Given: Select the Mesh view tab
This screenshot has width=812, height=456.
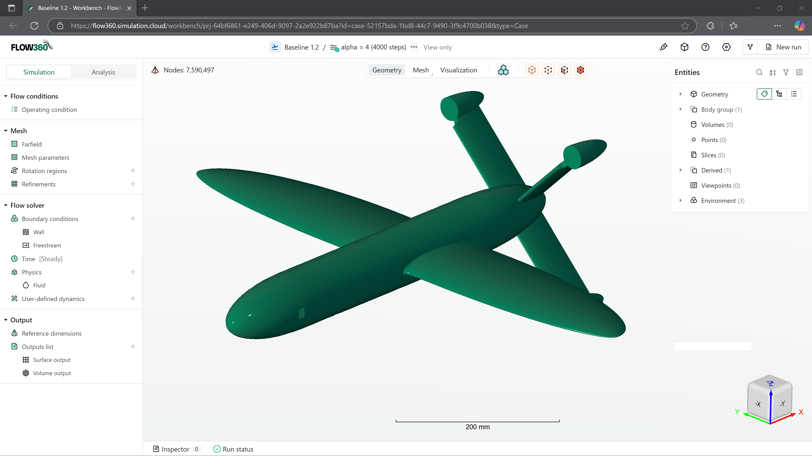Looking at the screenshot, I should pos(420,70).
